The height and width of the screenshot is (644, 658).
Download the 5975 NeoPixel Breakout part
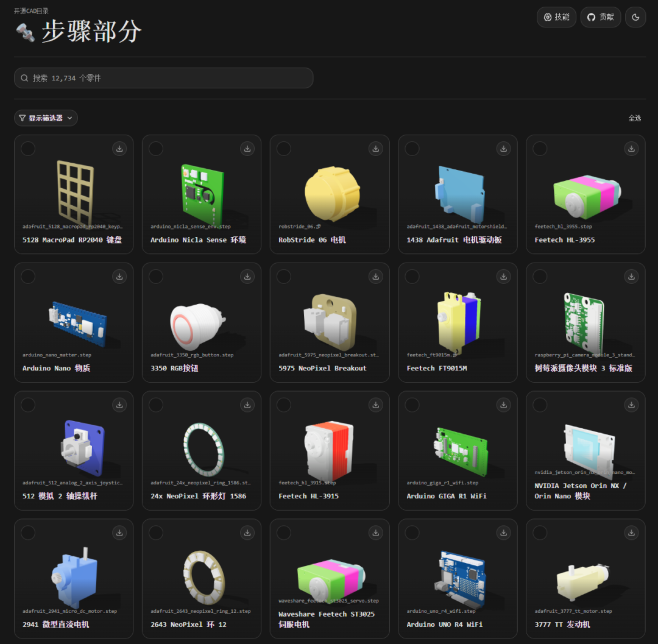pyautogui.click(x=375, y=277)
